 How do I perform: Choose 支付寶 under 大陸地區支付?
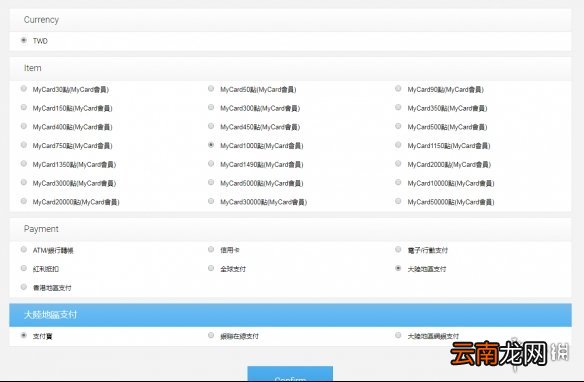[24, 335]
